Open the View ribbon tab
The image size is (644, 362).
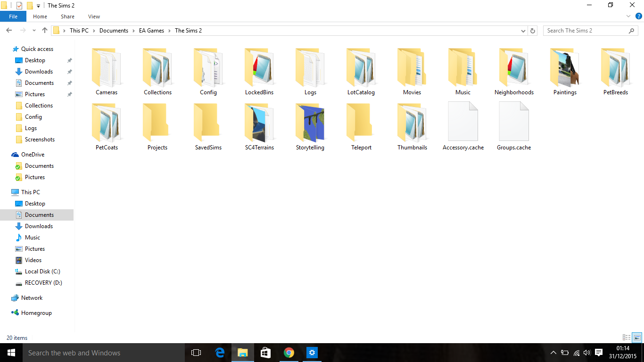[x=94, y=16]
